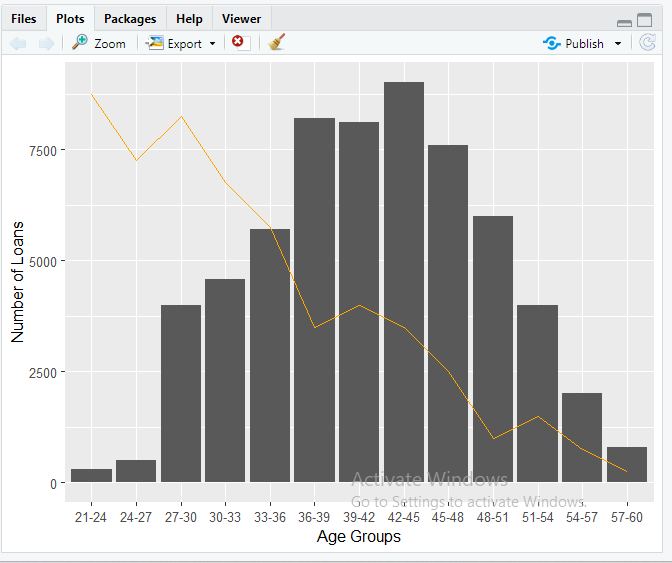Open the Export menu
The image size is (672, 563).
click(180, 43)
